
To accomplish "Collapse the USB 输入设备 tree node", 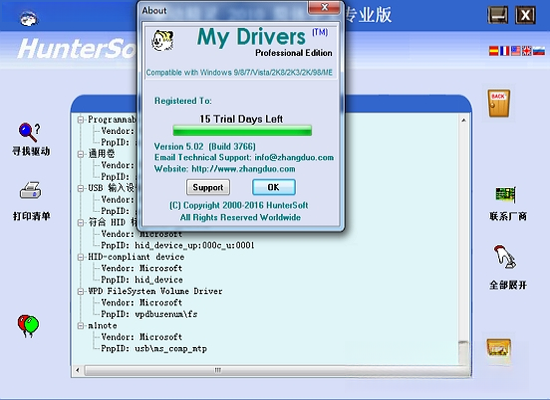I will 81,188.
